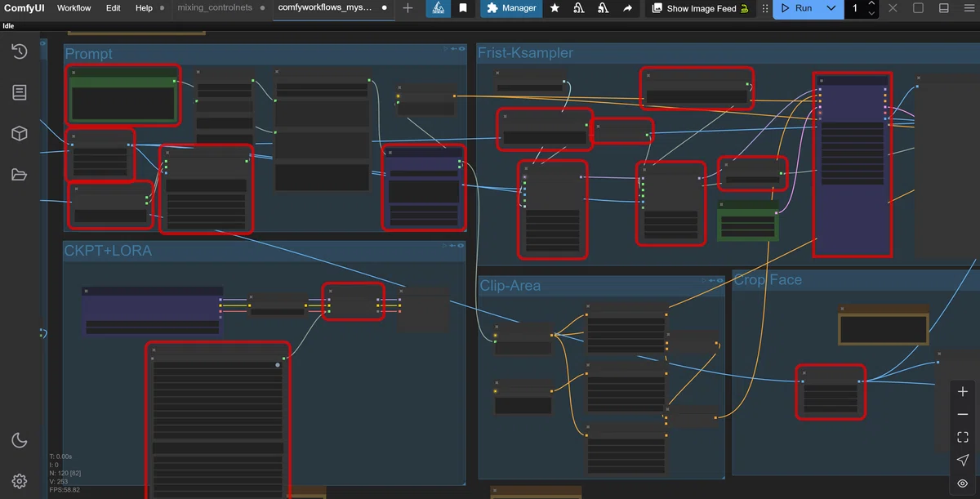Click the Idle status text
Image resolution: width=980 pixels, height=499 pixels.
8,25
